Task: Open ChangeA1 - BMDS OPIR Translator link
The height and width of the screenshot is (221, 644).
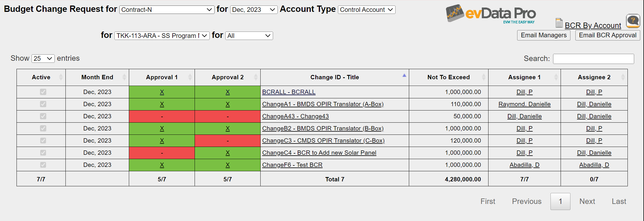Action: click(x=323, y=104)
